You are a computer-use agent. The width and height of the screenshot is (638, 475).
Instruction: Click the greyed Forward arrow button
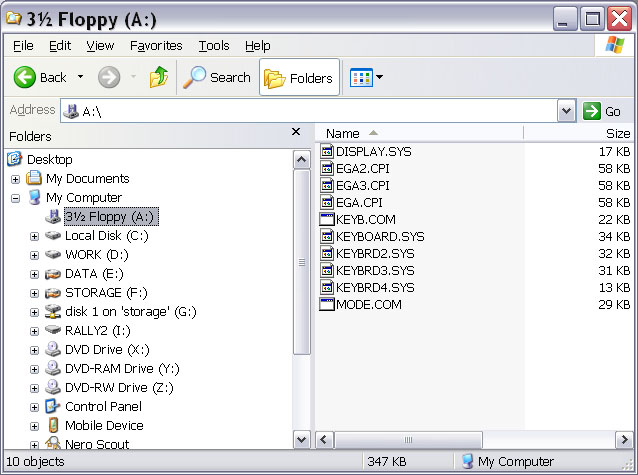coord(109,77)
